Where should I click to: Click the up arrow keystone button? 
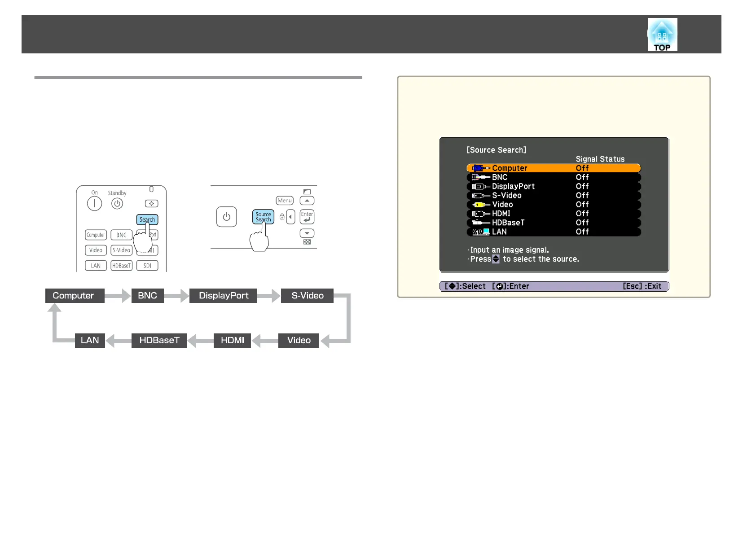(x=307, y=201)
